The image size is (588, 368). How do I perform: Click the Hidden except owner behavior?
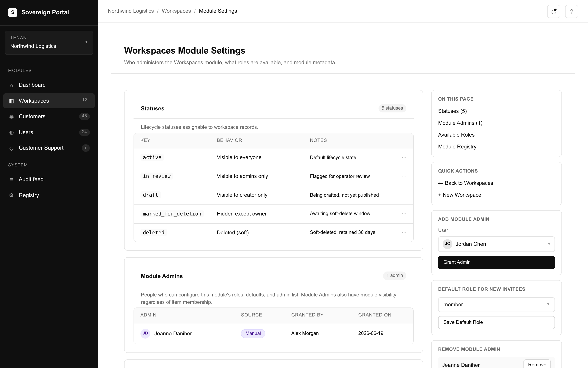pos(242,214)
